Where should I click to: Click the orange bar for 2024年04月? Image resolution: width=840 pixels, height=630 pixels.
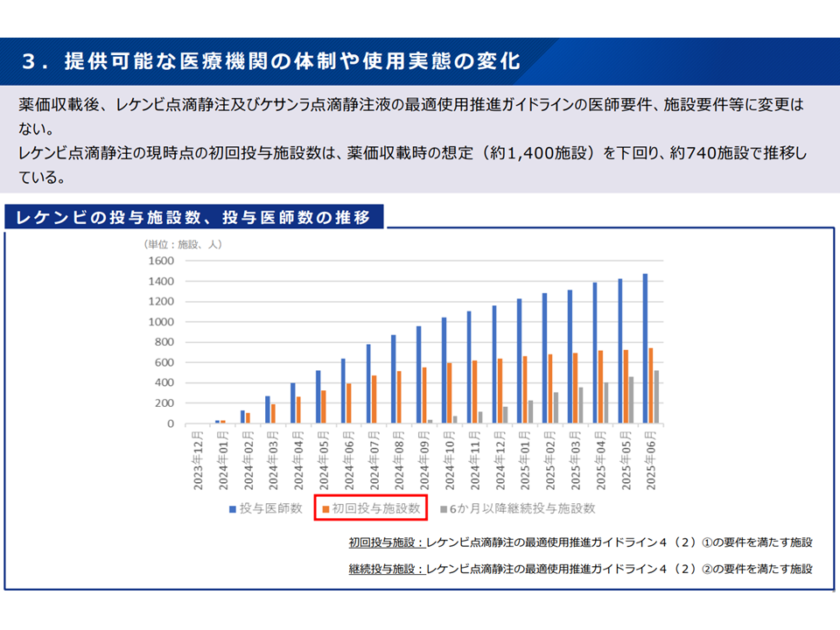(298, 410)
